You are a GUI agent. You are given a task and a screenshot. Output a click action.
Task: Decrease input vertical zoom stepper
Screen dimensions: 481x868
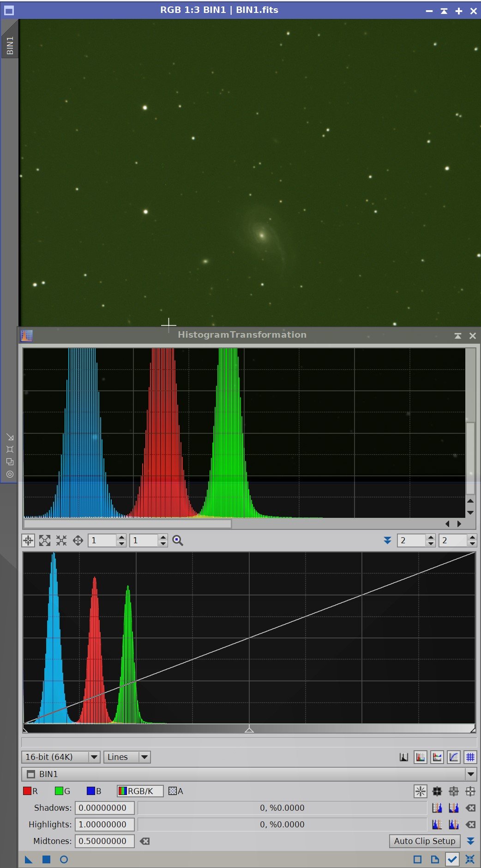163,544
